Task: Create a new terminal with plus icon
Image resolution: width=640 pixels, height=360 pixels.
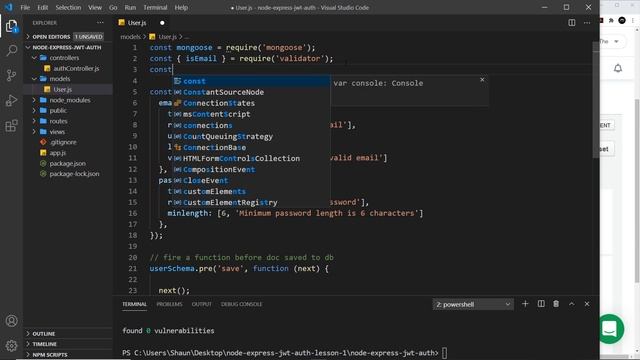Action: point(525,304)
